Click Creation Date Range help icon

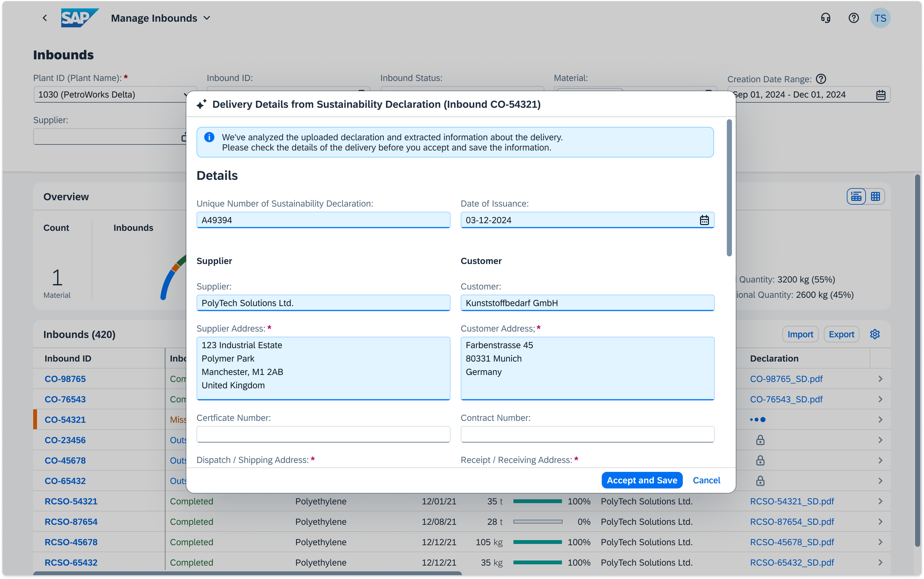coord(821,79)
